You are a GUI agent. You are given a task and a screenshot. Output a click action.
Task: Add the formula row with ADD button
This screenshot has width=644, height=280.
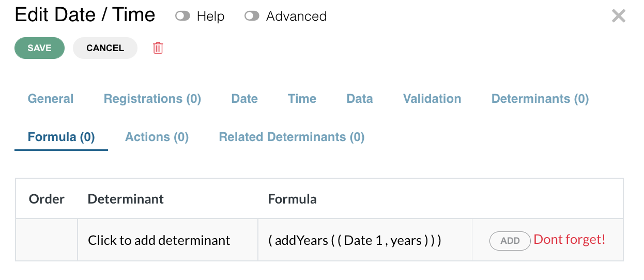click(510, 241)
